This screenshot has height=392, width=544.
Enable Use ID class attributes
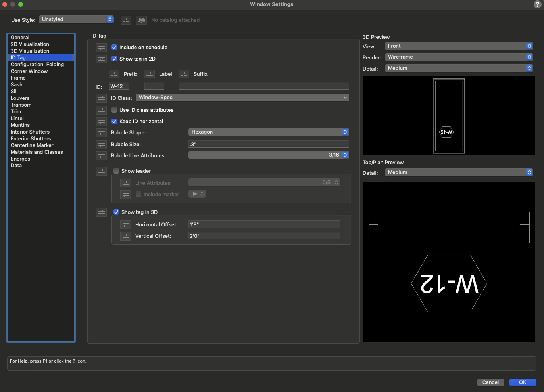(114, 110)
